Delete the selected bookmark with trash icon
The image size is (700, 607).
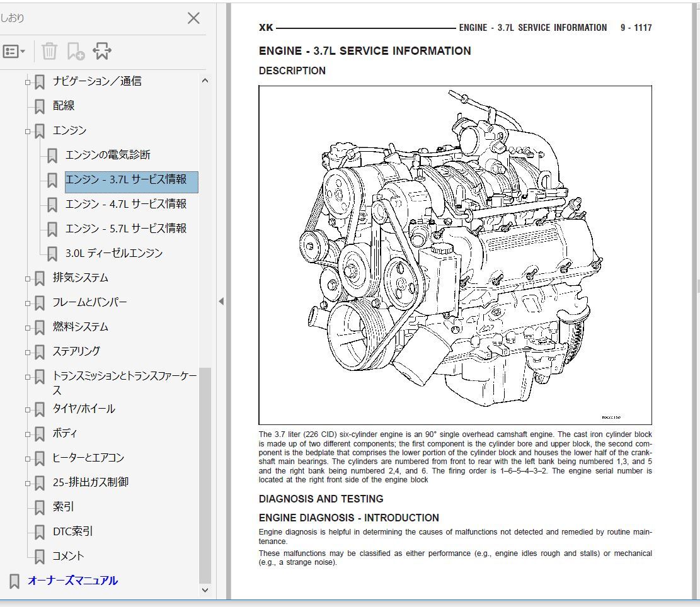click(49, 51)
